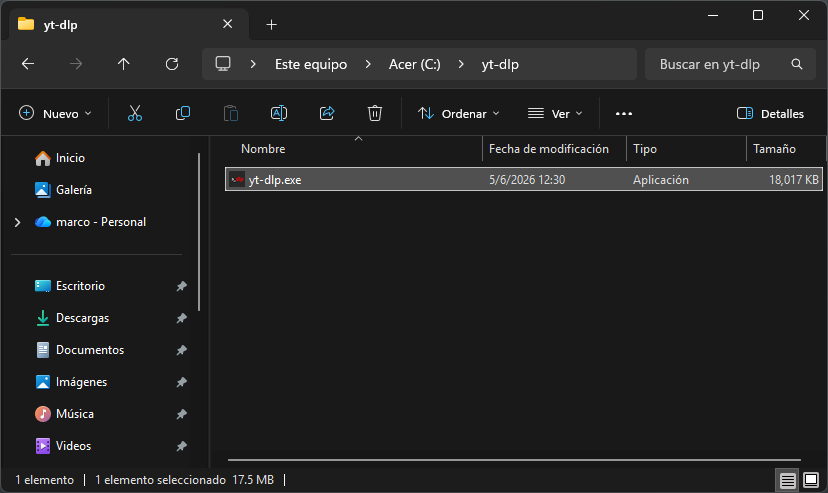Open Imágenes in the sidebar
The width and height of the screenshot is (828, 493).
click(x=81, y=382)
